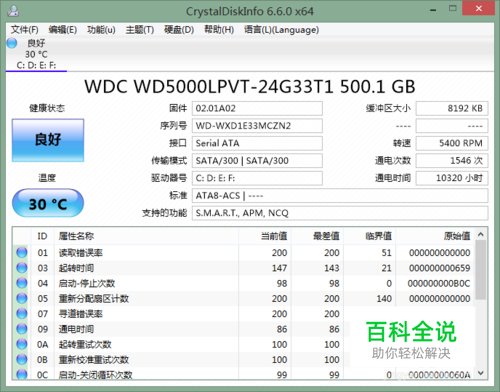The width and height of the screenshot is (500, 392).
Task: Click status orb for attribute 09 通电时间
Action: (x=22, y=329)
